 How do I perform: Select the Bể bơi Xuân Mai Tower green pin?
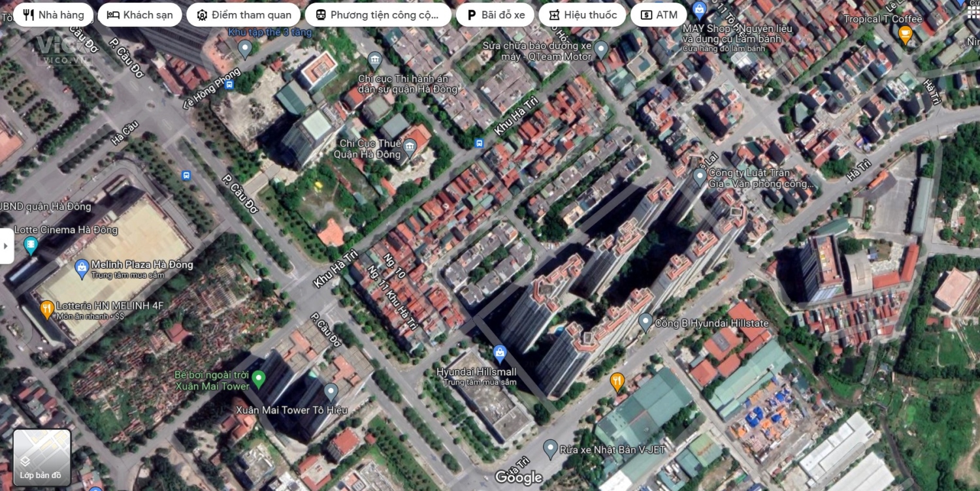259,378
